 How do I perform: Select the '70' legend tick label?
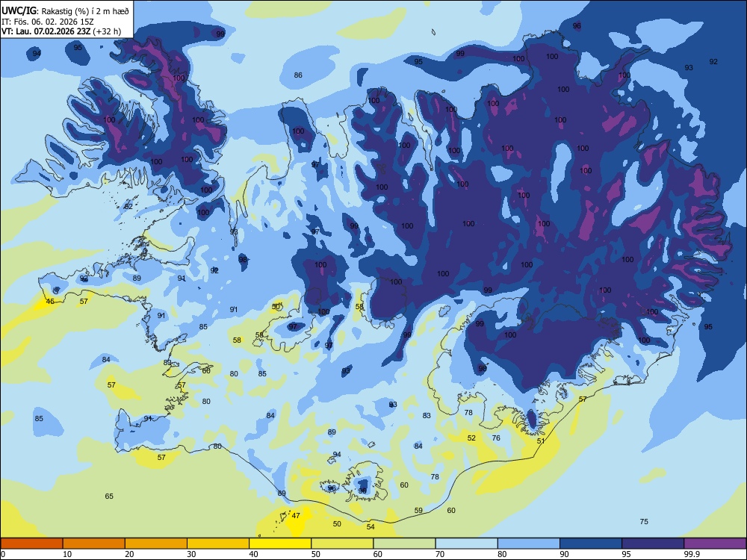point(440,554)
